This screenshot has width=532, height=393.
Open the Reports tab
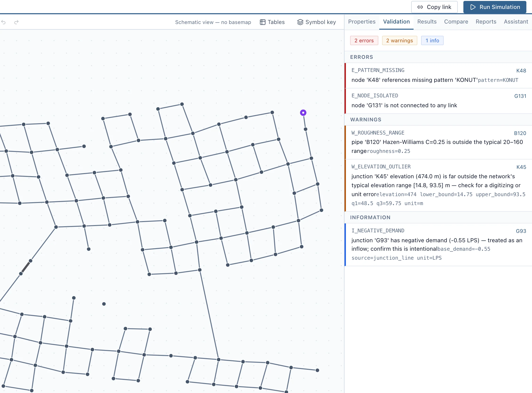tap(486, 22)
